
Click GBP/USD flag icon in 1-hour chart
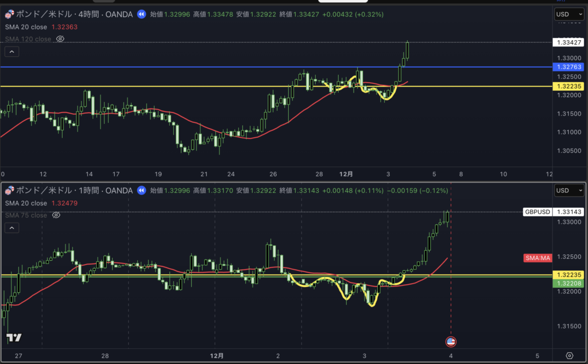click(x=9, y=190)
